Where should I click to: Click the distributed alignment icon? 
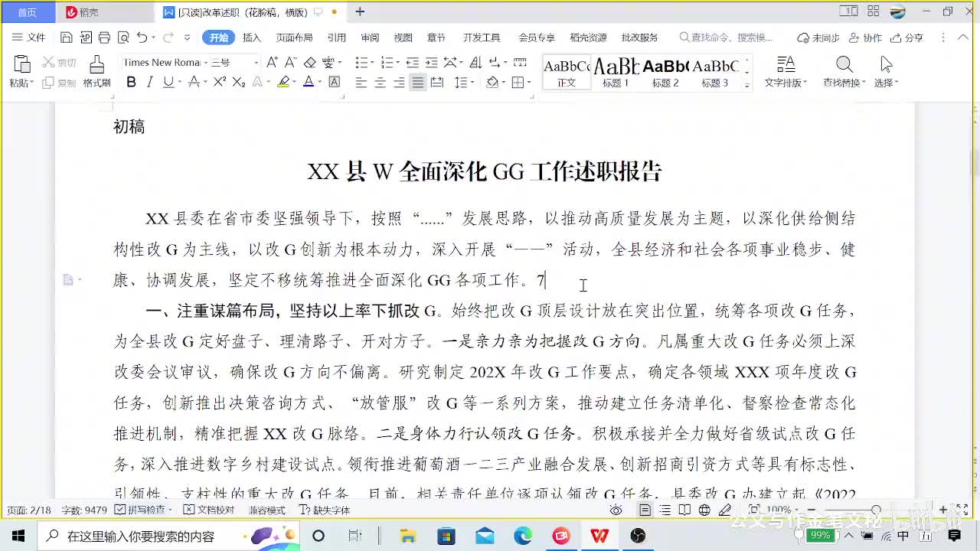(x=436, y=82)
